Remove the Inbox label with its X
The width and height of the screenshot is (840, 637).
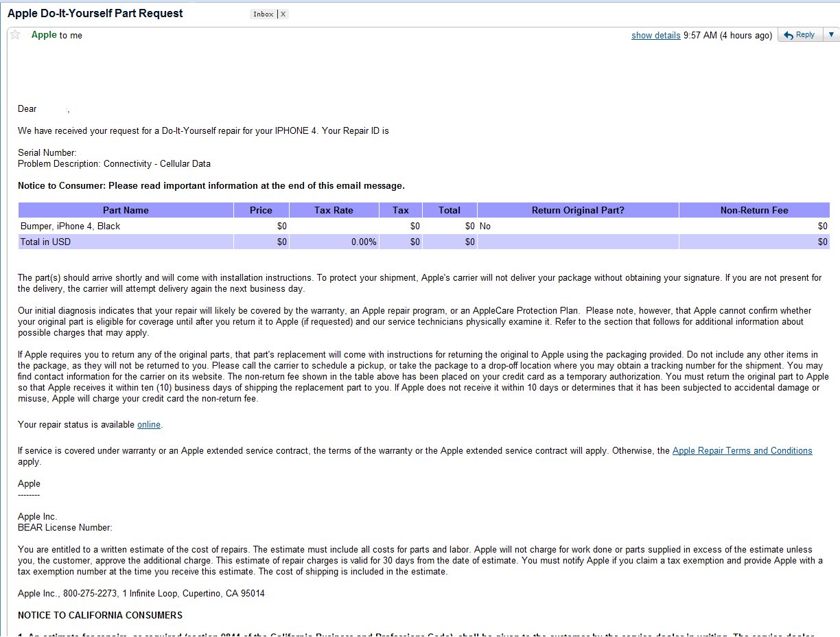click(283, 14)
